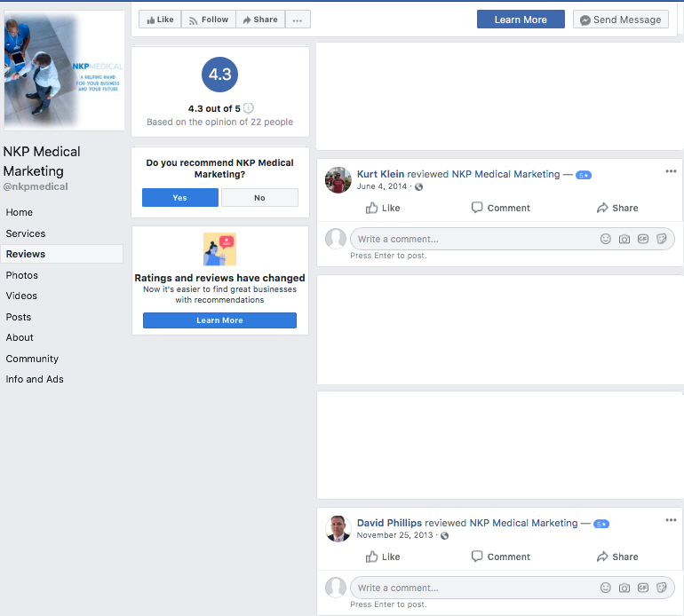This screenshot has height=616, width=684.
Task: Click the 4.3 rating circle
Action: point(219,75)
